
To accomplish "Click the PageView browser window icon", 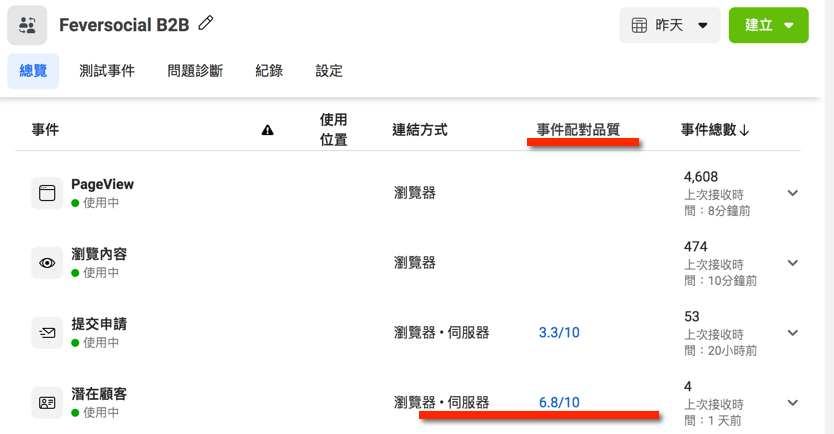I will click(47, 193).
